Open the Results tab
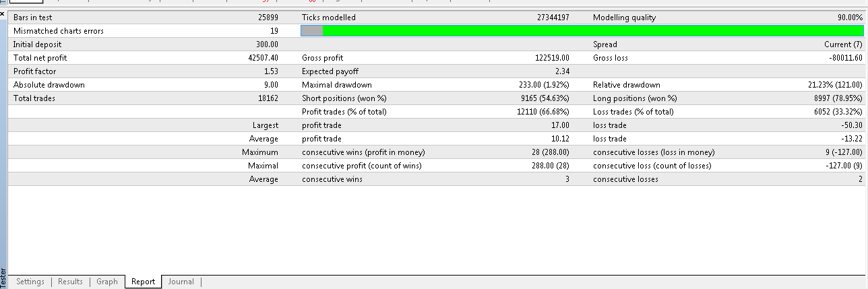The height and width of the screenshot is (289, 868). click(x=70, y=282)
